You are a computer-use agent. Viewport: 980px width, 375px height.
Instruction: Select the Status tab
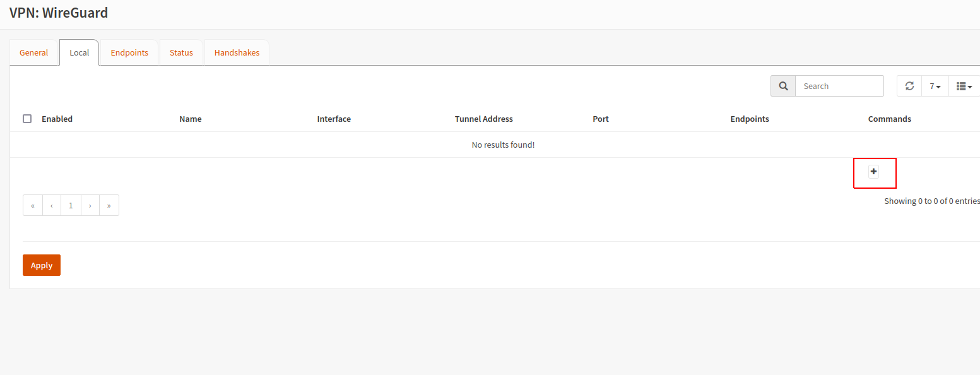point(181,52)
